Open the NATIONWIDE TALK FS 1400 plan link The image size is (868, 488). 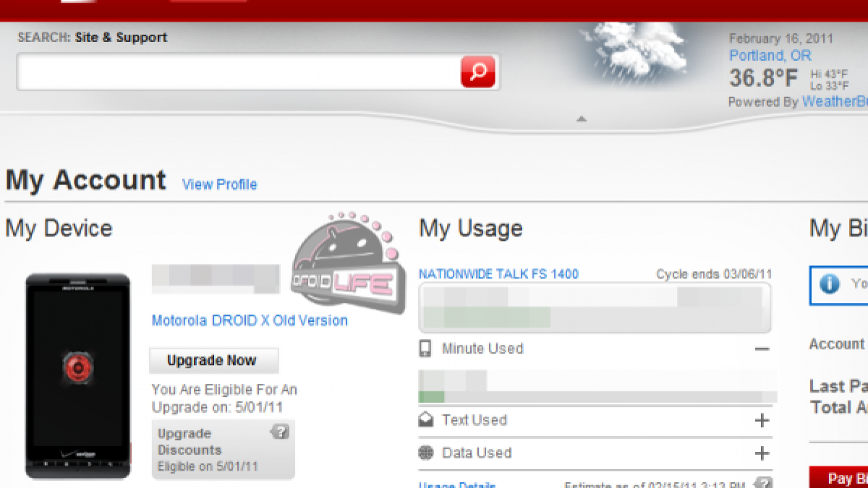coord(498,274)
